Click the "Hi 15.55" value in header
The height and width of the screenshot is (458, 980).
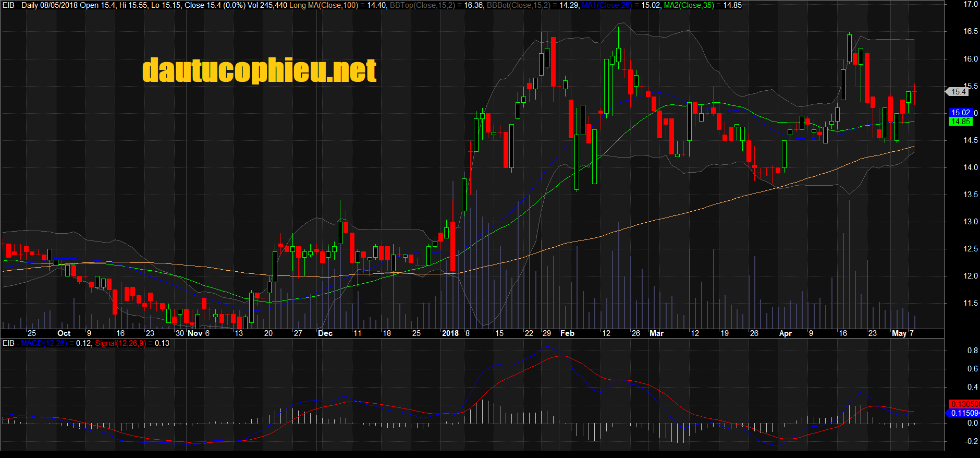(133, 5)
